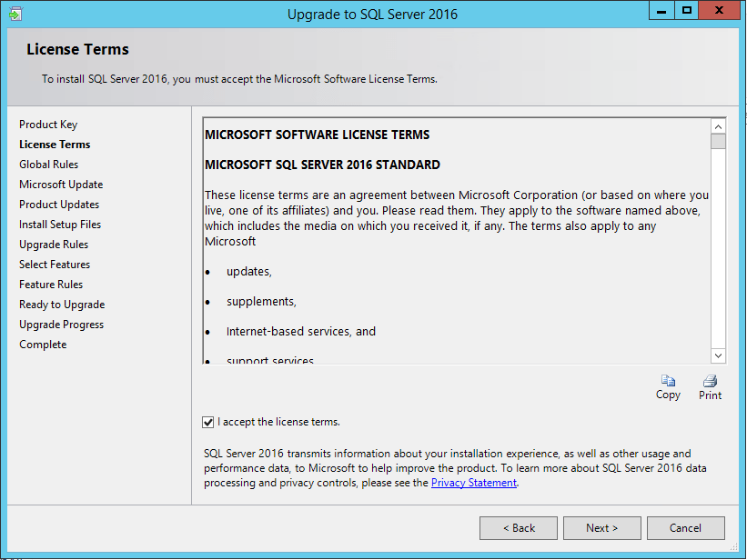The image size is (747, 560).
Task: Select the Select Features step
Action: point(55,265)
